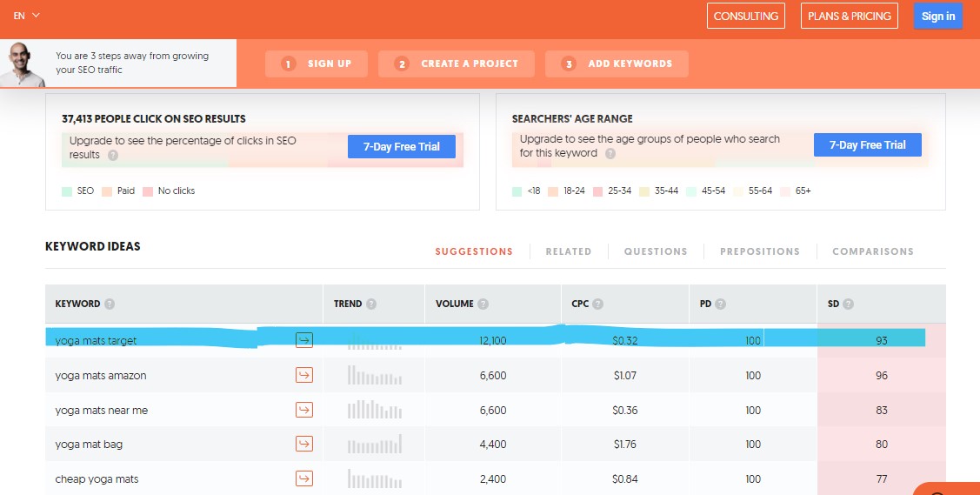The width and height of the screenshot is (980, 495).
Task: Click trend chart for yoga mats amazon
Action: pyautogui.click(x=375, y=375)
